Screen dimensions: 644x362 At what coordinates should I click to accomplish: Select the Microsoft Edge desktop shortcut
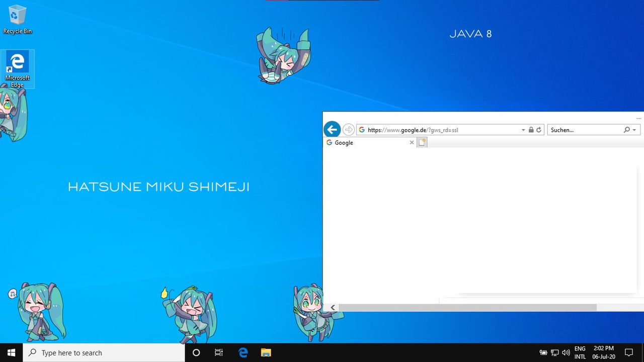(x=17, y=69)
